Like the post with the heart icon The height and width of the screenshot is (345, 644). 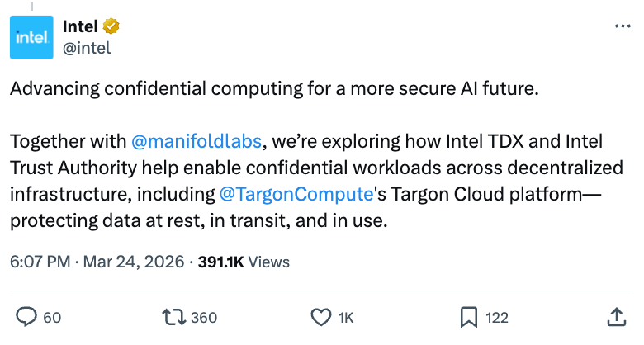coord(320,317)
